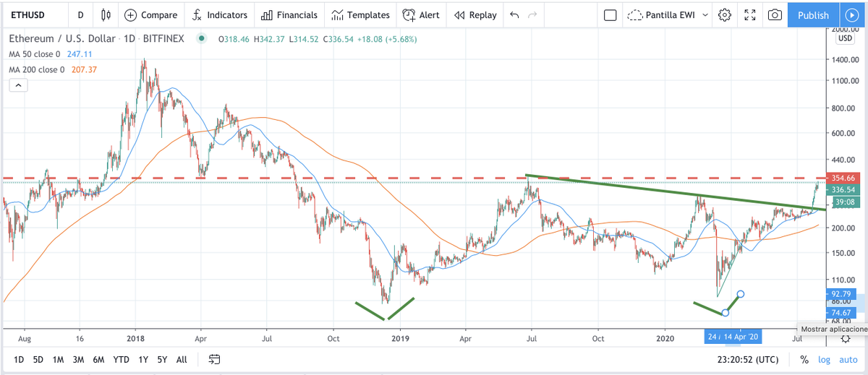Start bar Replay mode
The image size is (868, 375).
475,14
